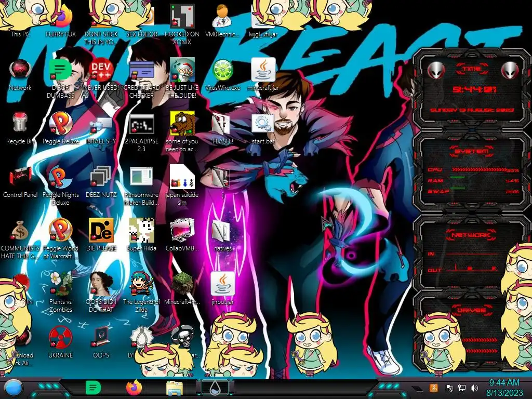
Task: Launch 2PACALYPSE 2.3 console shortcut
Action: pos(141,124)
